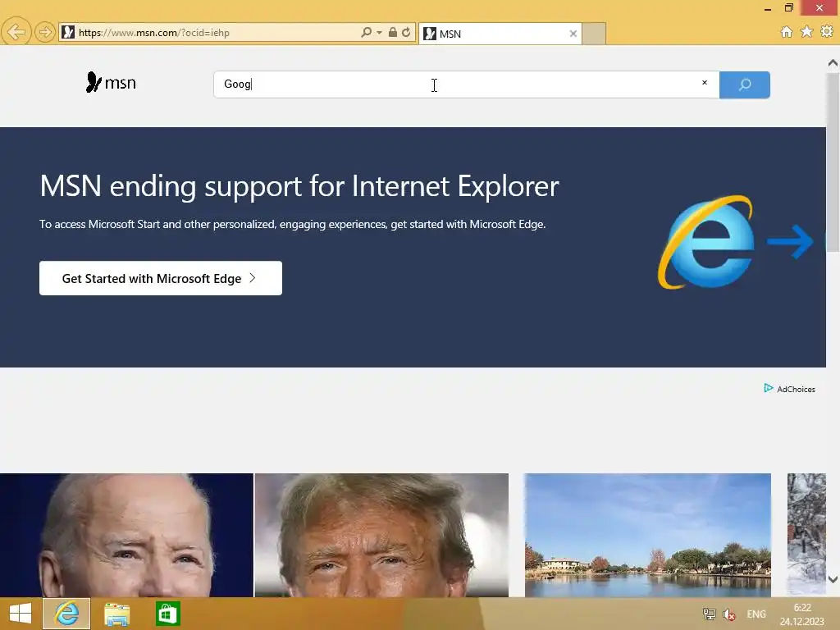
Task: Restore down the browser window
Action: pos(789,7)
